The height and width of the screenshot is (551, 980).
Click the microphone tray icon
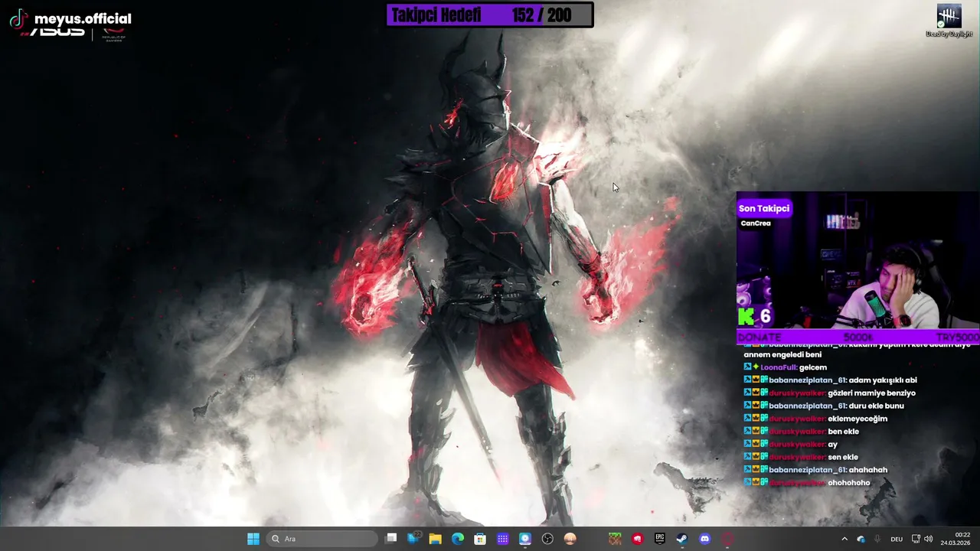(877, 539)
